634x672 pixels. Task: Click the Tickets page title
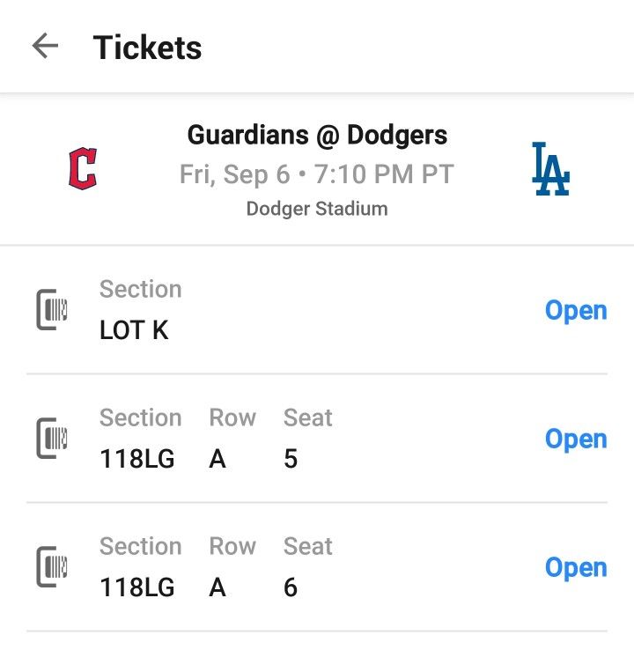click(147, 48)
